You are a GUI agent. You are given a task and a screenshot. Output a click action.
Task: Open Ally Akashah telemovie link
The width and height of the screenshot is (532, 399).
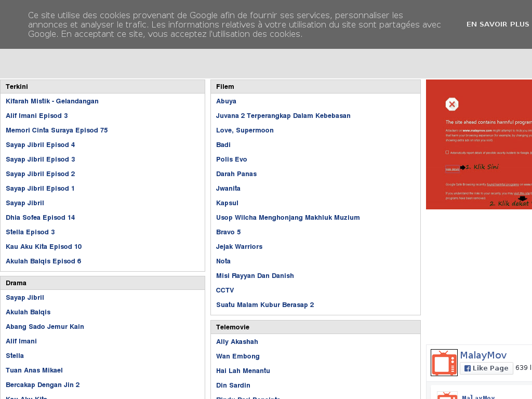237,342
